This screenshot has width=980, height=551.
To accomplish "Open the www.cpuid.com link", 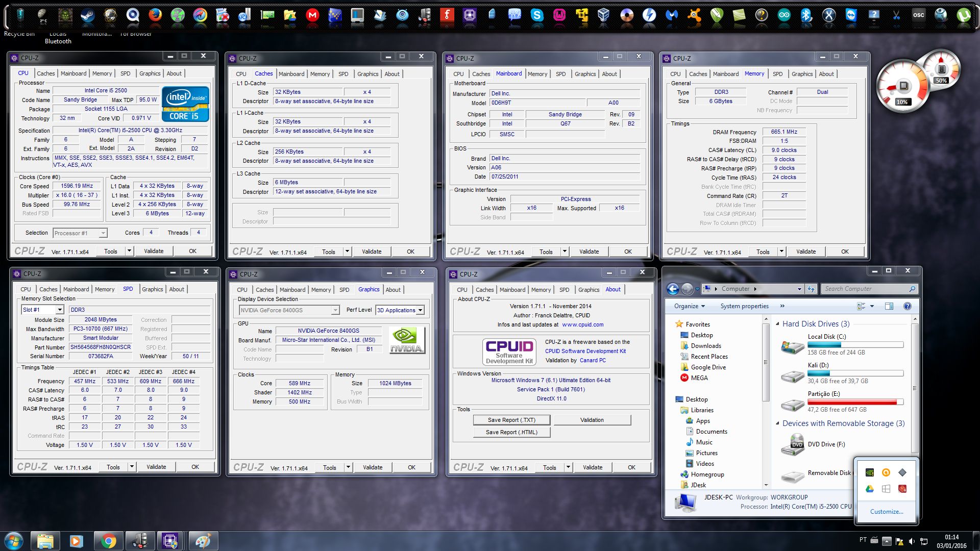I will point(582,324).
